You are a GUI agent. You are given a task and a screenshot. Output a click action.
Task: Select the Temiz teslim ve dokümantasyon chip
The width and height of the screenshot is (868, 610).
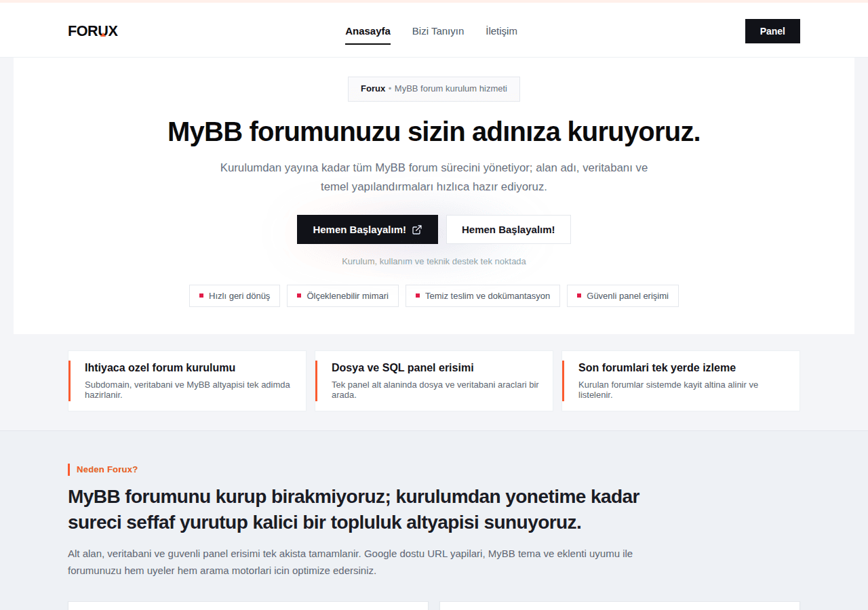(x=483, y=296)
